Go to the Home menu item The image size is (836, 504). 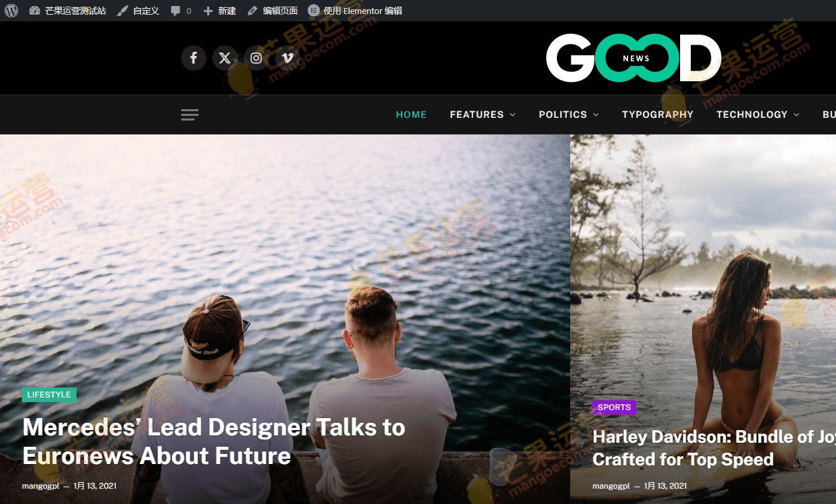(x=411, y=115)
